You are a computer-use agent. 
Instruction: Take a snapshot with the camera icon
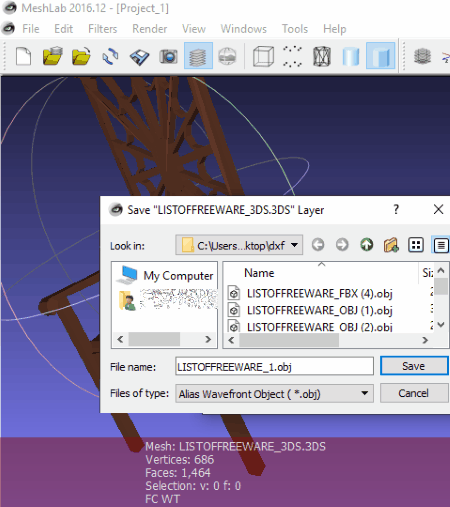pos(168,56)
